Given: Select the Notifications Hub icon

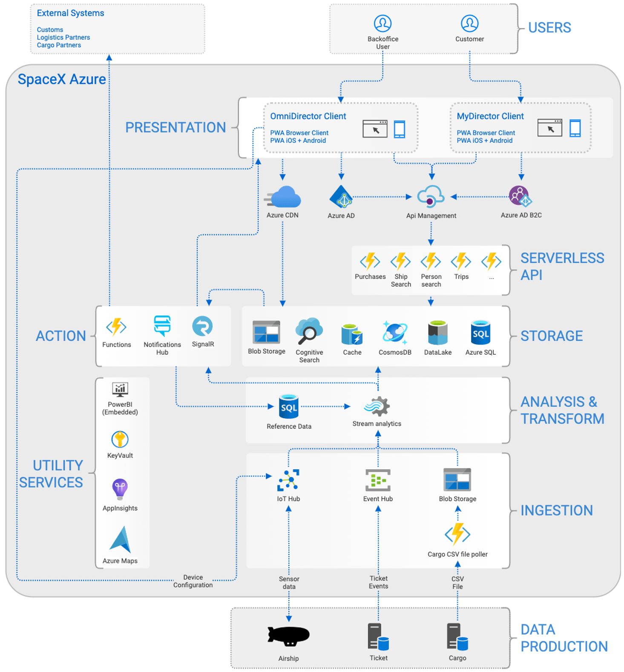Looking at the screenshot, I should point(162,326).
